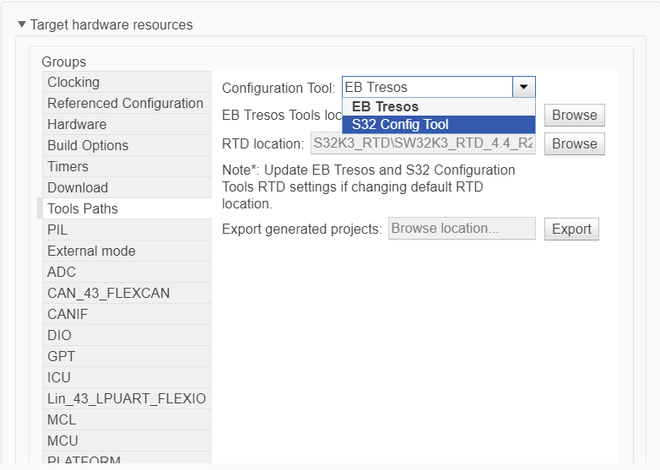Select S32 Config Tool option
Image resolution: width=660 pixels, height=470 pixels.
[400, 125]
